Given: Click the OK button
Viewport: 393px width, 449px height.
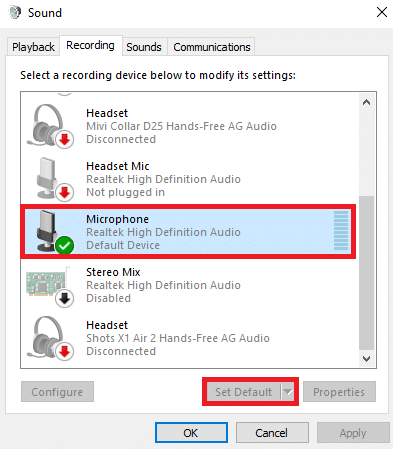Looking at the screenshot, I should 191,433.
